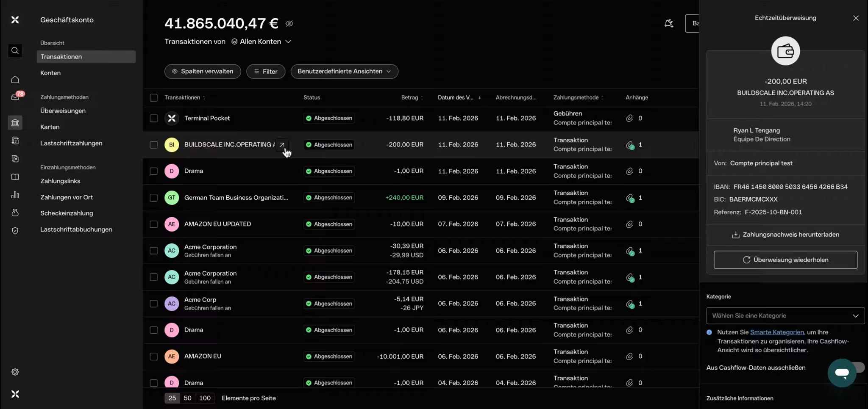Tick the select-all transactions checkbox
868x409 pixels.
(x=154, y=98)
